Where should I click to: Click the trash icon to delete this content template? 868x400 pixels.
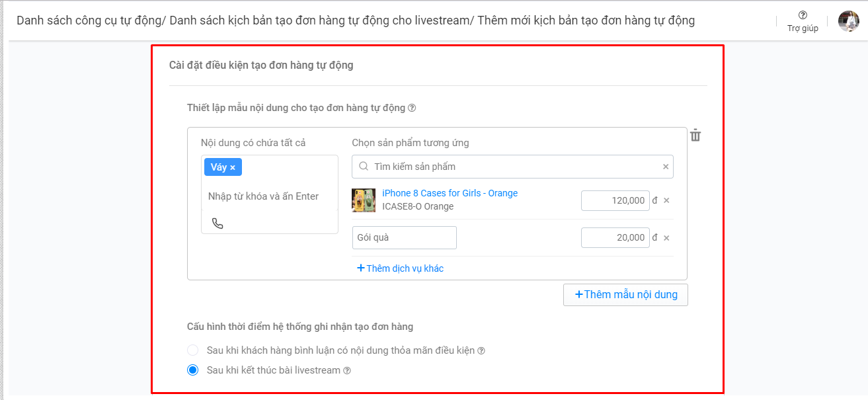(x=696, y=135)
